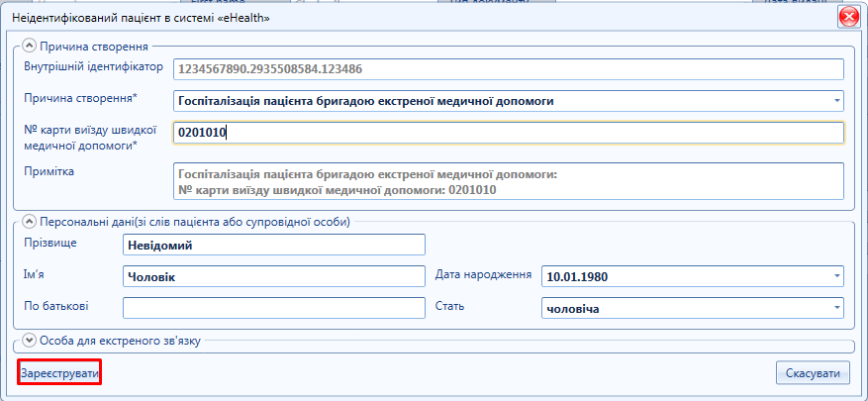Screen dimensions: 868x401
Task: Click the empty По батькові field
Action: coord(274,308)
